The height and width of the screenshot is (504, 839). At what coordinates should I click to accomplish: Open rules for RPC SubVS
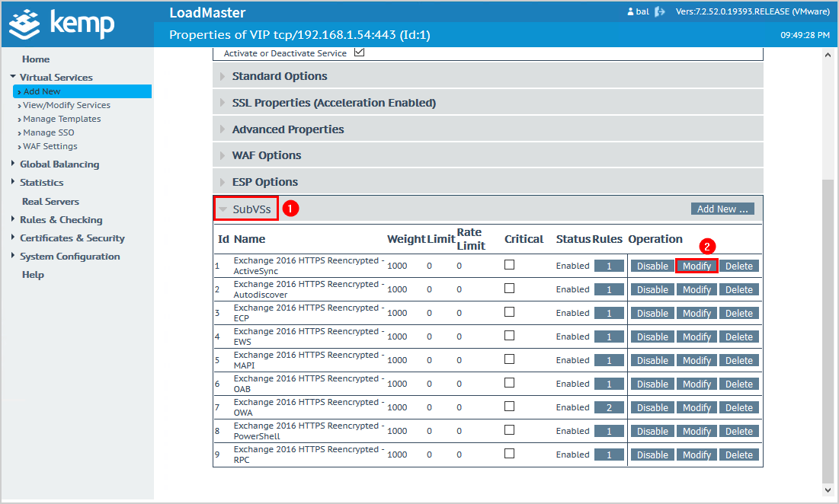click(x=609, y=455)
